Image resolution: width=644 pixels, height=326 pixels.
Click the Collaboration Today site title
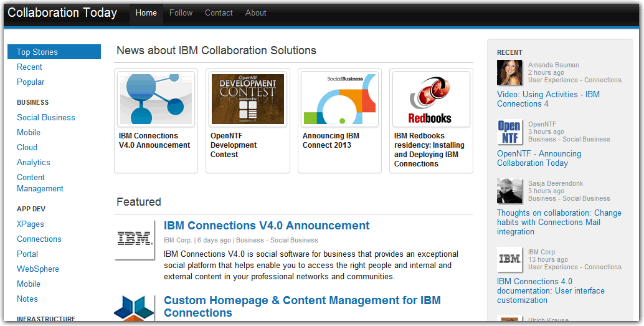[62, 12]
